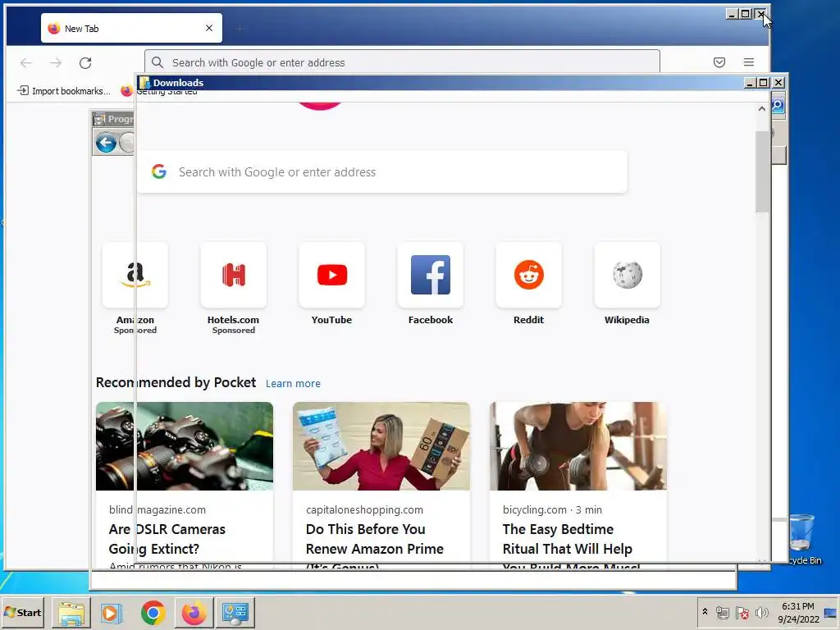Open the Amazon Prime article thumbnail
The image size is (840, 630).
coord(381,446)
